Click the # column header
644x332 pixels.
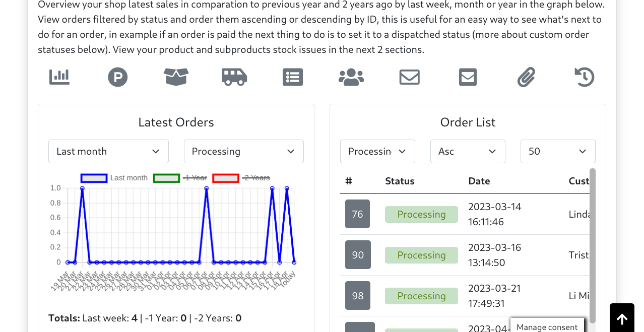pyautogui.click(x=349, y=181)
